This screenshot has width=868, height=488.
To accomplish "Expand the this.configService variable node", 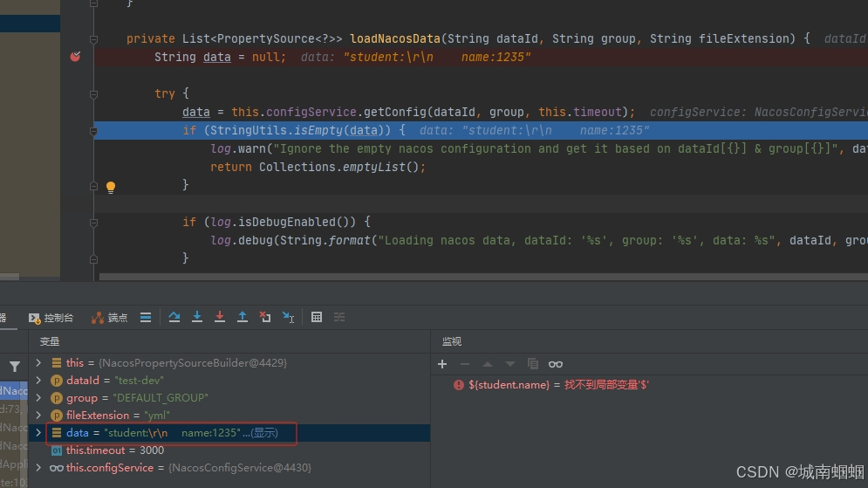I will [38, 468].
